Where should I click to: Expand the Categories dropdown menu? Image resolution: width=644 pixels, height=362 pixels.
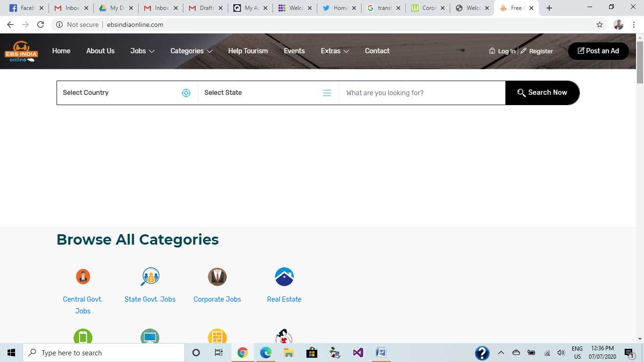pyautogui.click(x=191, y=51)
